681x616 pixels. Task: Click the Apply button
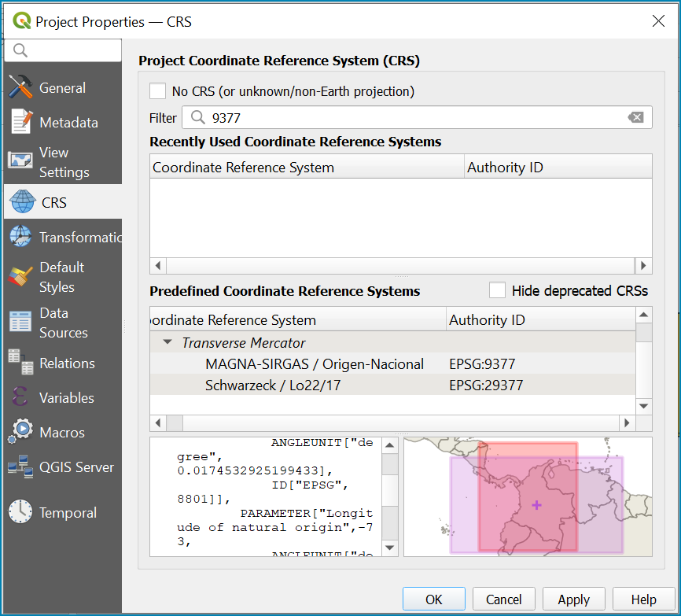pyautogui.click(x=574, y=599)
